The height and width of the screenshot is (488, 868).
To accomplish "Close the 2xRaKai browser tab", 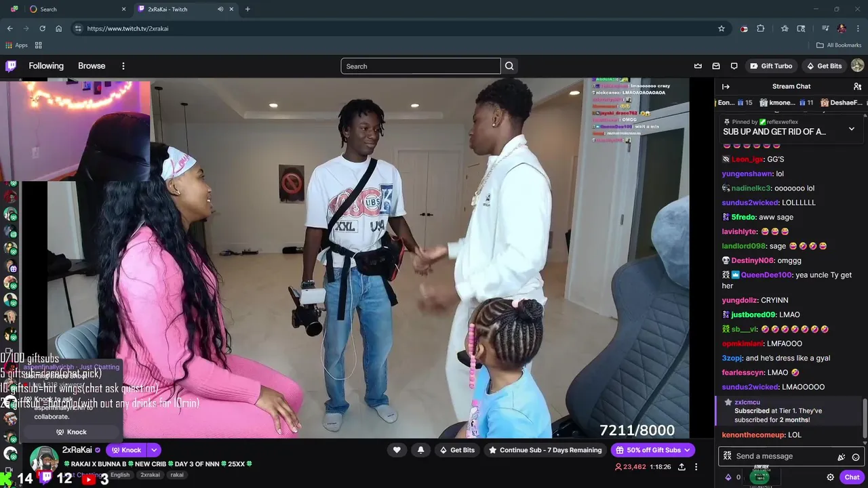I will 232,9.
